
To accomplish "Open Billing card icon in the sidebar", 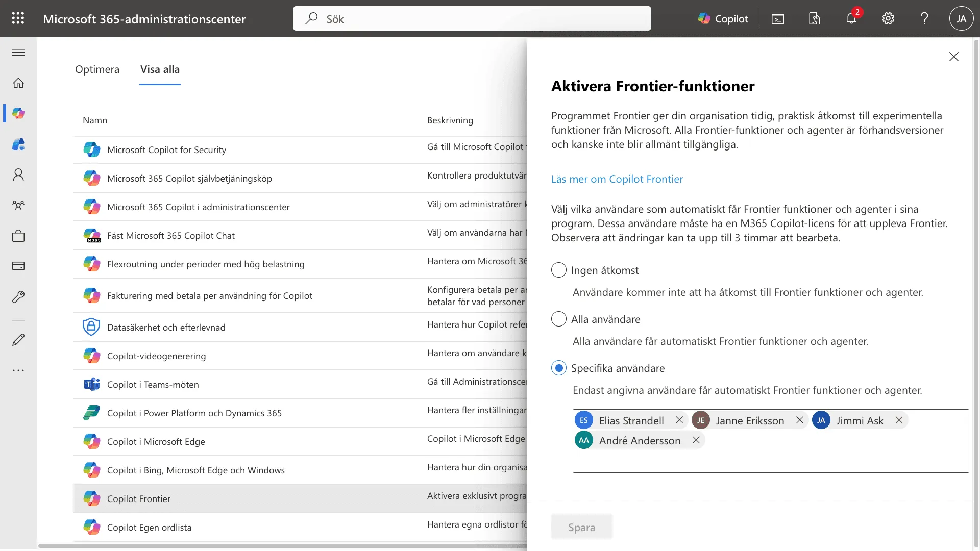I will click(18, 266).
